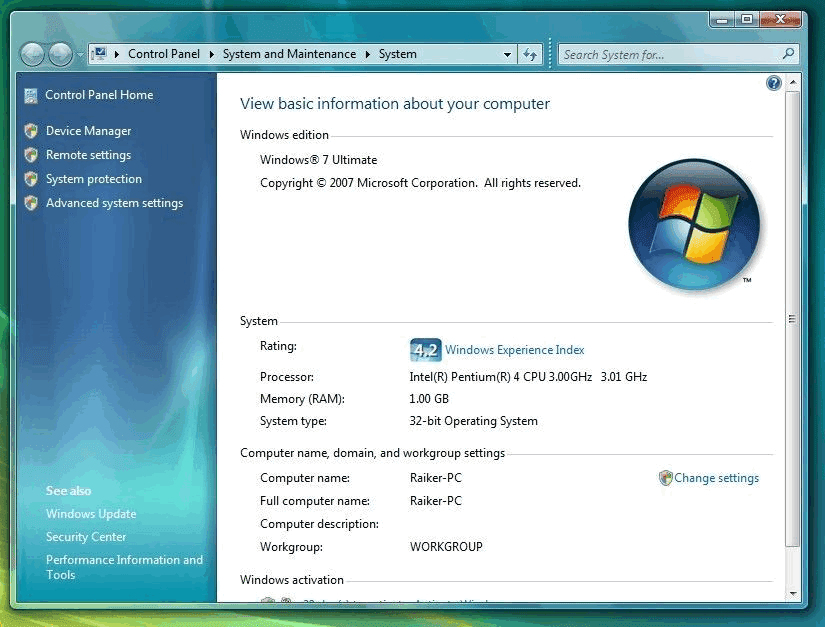Screen dimensions: 825x627
Task: Click the Refresh button in address bar
Action: 530,55
